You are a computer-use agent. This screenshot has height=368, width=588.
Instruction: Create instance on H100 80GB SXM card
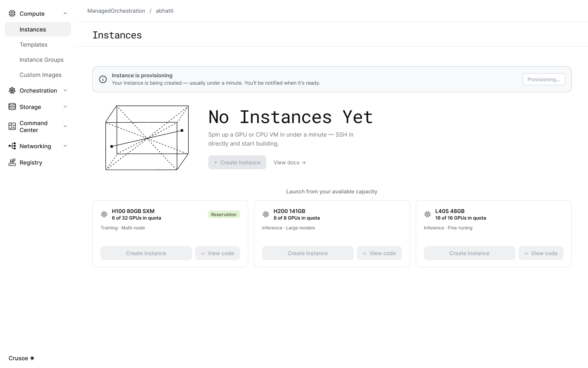point(146,253)
